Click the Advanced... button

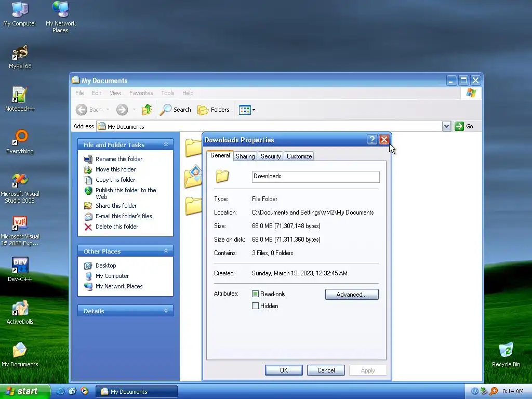pyautogui.click(x=352, y=294)
